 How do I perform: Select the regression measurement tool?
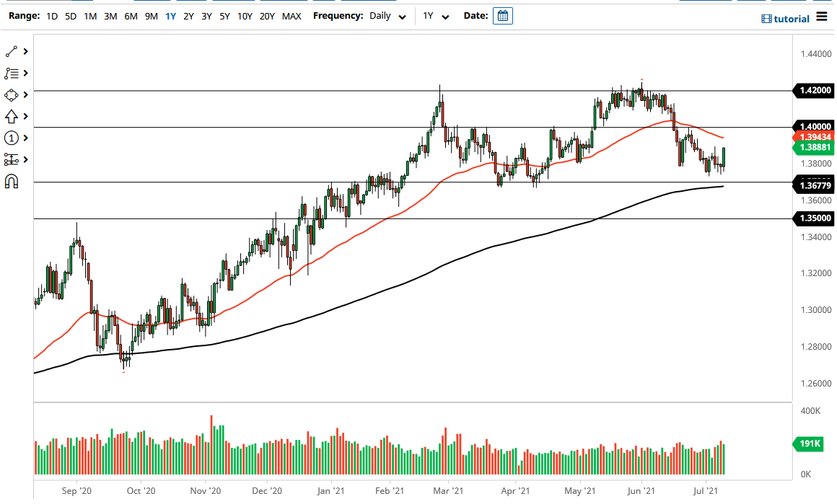pyautogui.click(x=11, y=159)
